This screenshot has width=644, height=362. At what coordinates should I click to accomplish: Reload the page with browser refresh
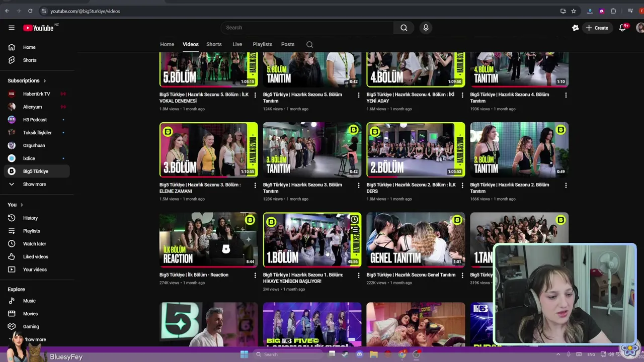click(30, 11)
